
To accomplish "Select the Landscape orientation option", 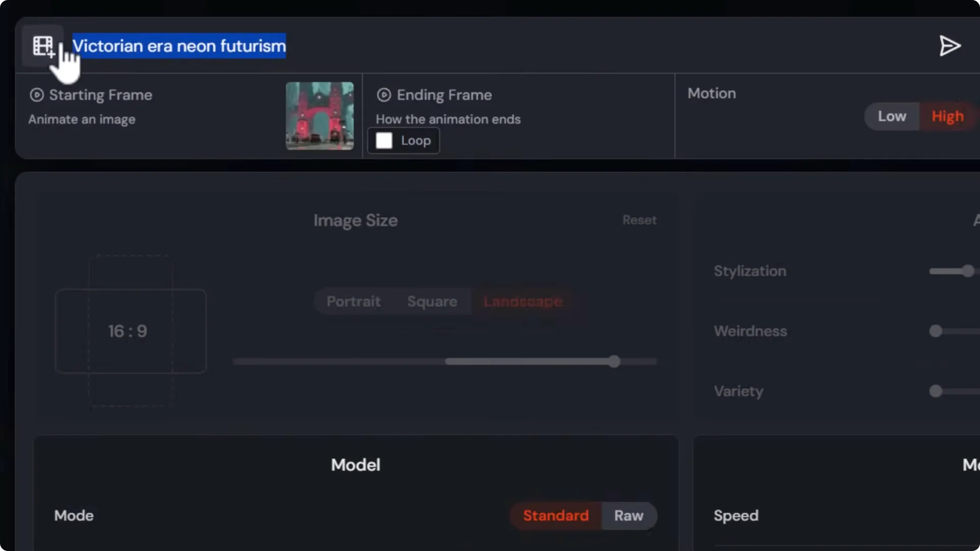I will 522,302.
